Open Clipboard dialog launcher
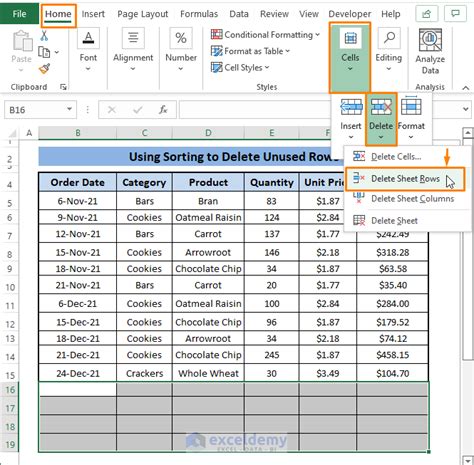Viewport: 474px width, 465px height. click(63, 87)
